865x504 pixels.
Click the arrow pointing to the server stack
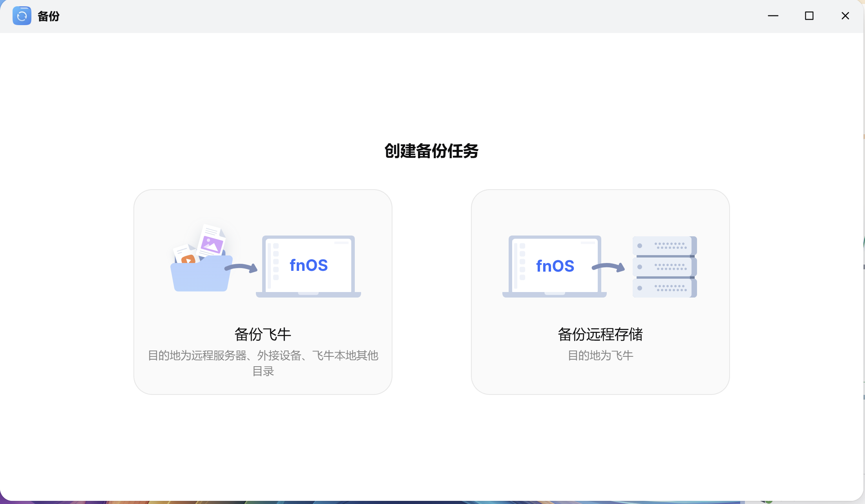(x=608, y=267)
